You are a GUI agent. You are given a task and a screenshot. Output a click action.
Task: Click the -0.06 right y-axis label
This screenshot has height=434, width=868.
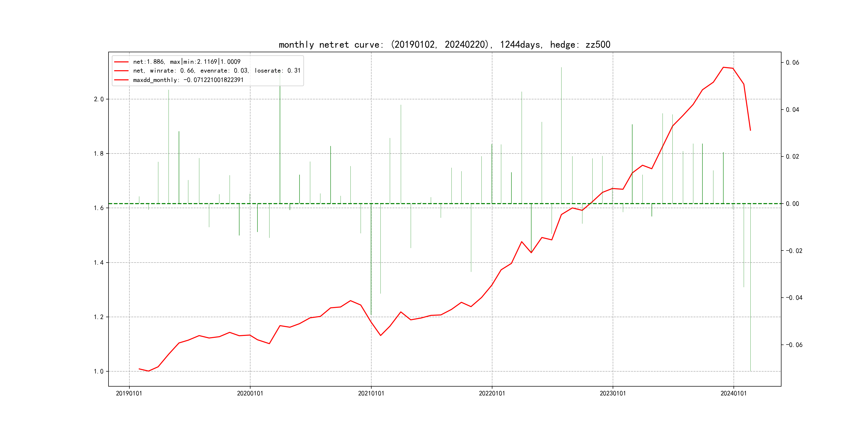[794, 345]
